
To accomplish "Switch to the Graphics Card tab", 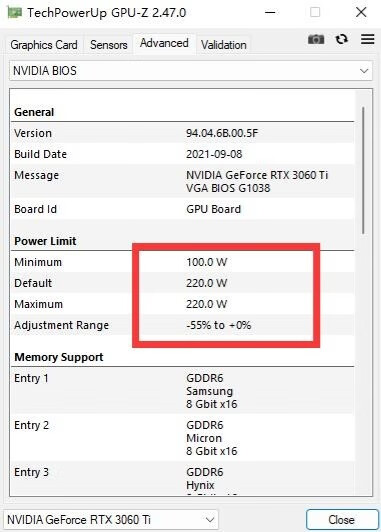I will (x=44, y=45).
